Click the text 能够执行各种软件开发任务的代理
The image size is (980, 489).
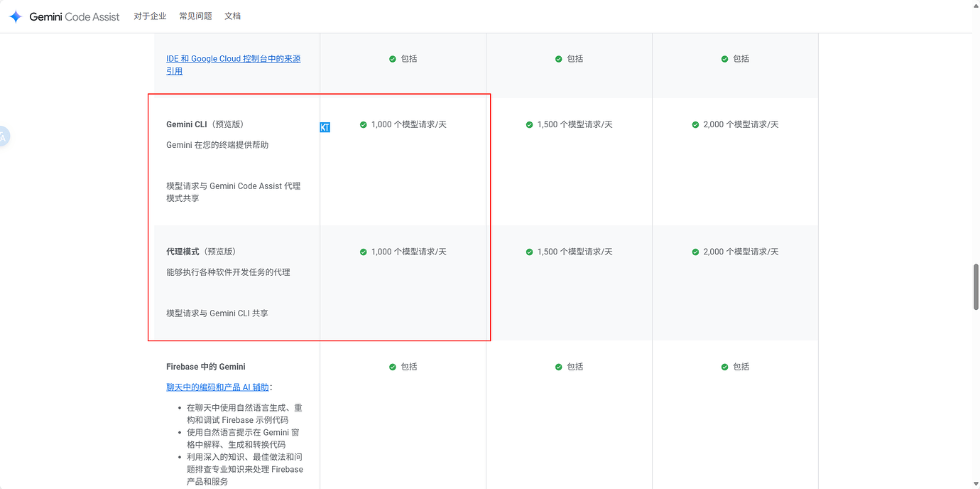tap(228, 272)
